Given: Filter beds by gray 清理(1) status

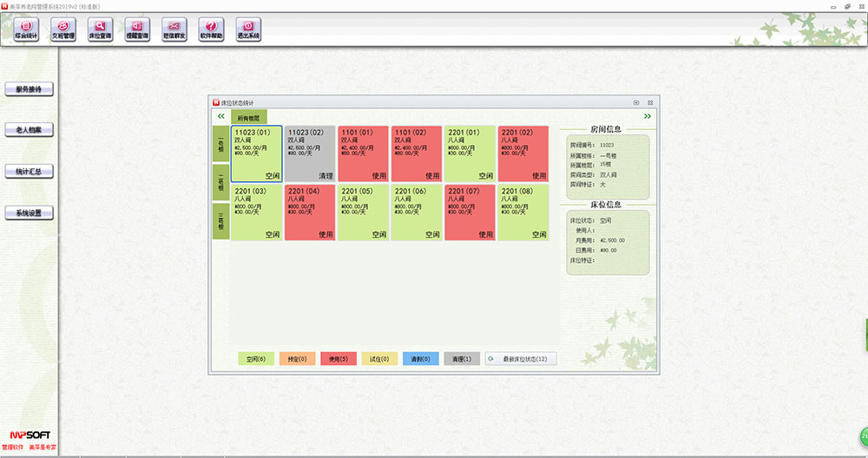Looking at the screenshot, I should tap(462, 358).
